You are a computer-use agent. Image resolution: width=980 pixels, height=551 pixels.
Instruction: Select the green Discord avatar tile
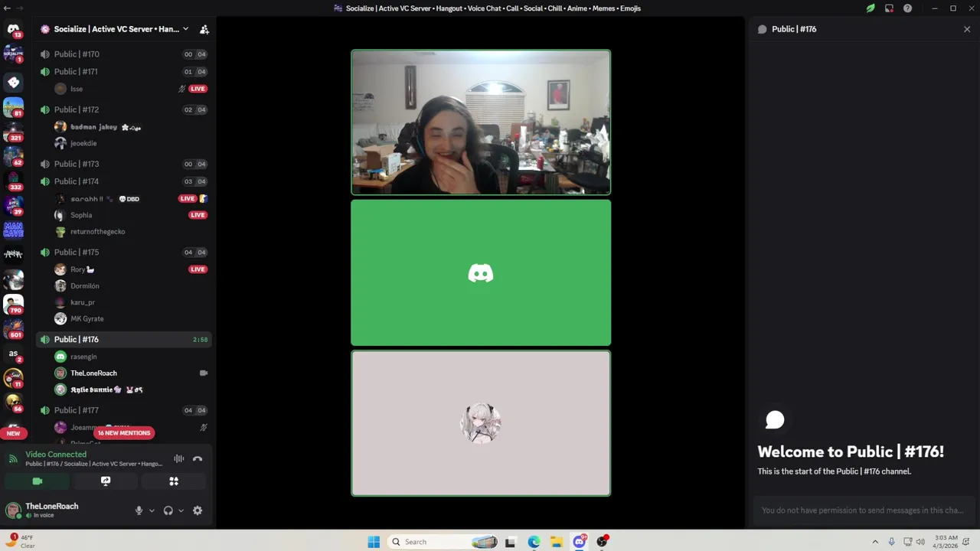(x=481, y=272)
